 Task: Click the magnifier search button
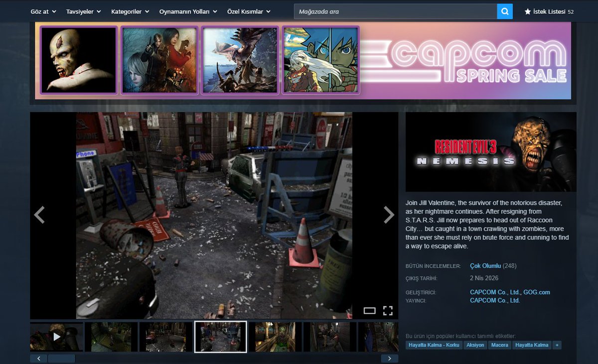[x=504, y=11]
